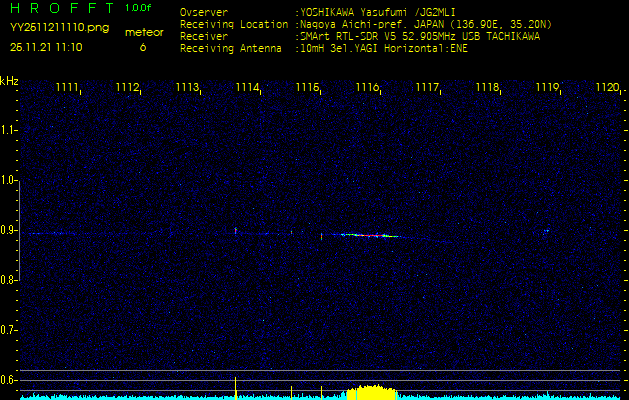This screenshot has height=400, width=629.
Task: Click the 1113 time tick label
Action: [187, 88]
